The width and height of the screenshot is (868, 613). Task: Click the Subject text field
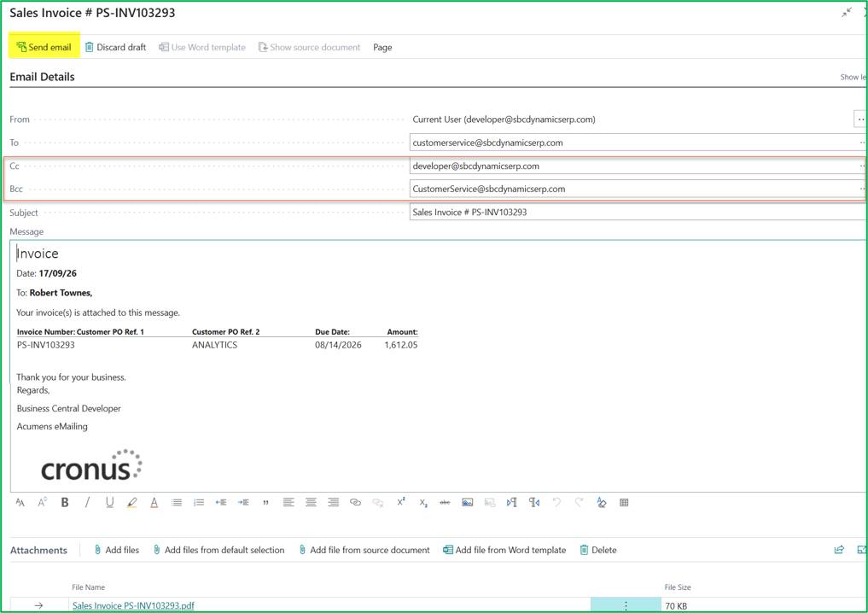(x=638, y=212)
